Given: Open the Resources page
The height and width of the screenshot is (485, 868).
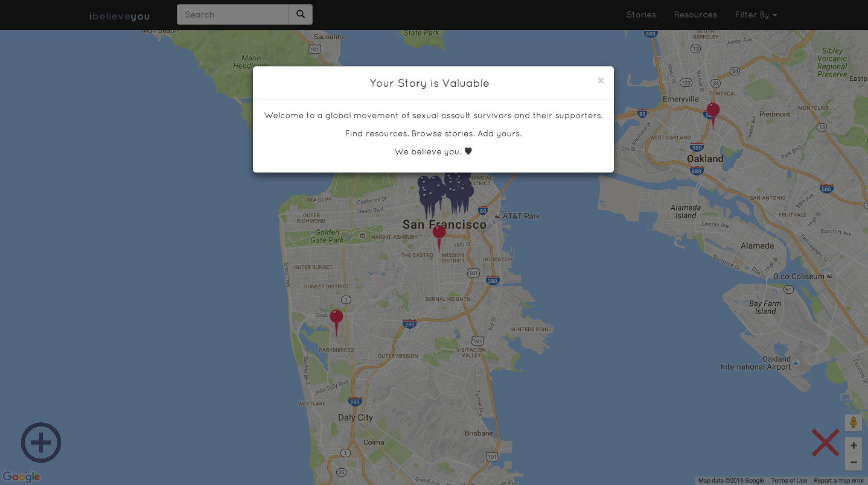Looking at the screenshot, I should pyautogui.click(x=695, y=14).
